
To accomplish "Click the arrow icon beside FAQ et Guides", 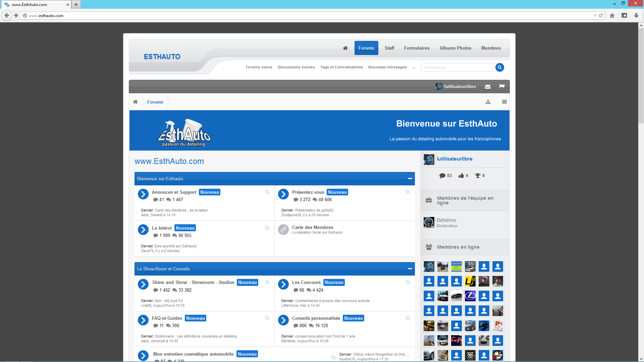I will pos(143,320).
